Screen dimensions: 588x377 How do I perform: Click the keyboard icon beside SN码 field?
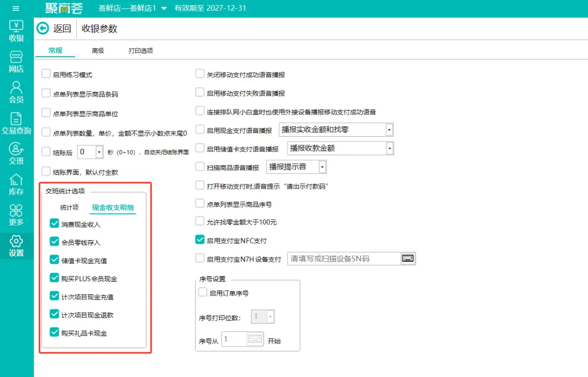pos(408,258)
